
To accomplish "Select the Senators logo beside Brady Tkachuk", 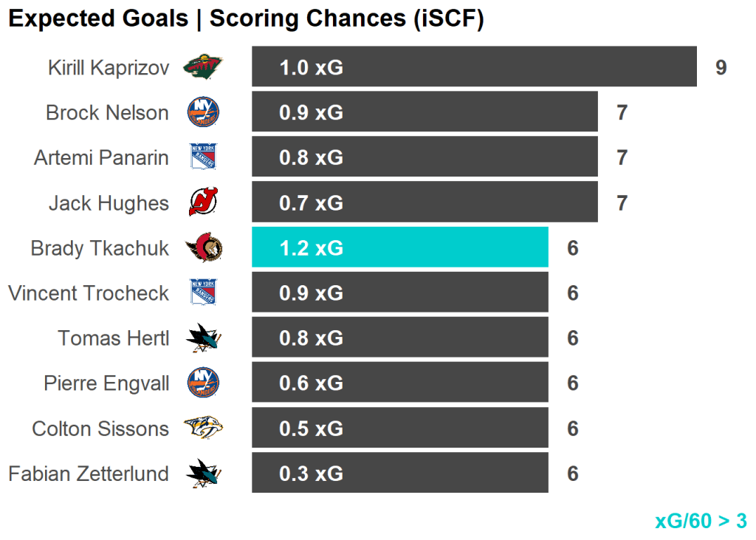I will (203, 247).
